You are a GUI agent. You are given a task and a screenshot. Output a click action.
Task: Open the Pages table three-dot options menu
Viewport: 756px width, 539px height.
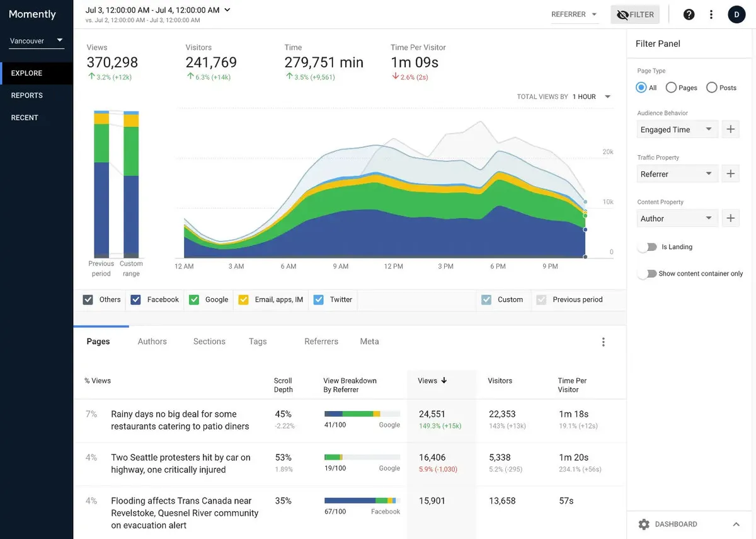603,342
